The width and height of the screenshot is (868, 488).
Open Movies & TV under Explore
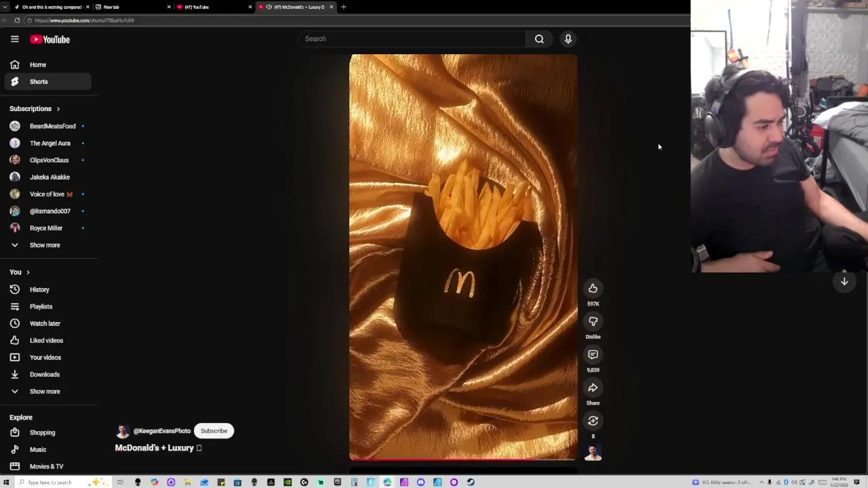[x=47, y=466]
